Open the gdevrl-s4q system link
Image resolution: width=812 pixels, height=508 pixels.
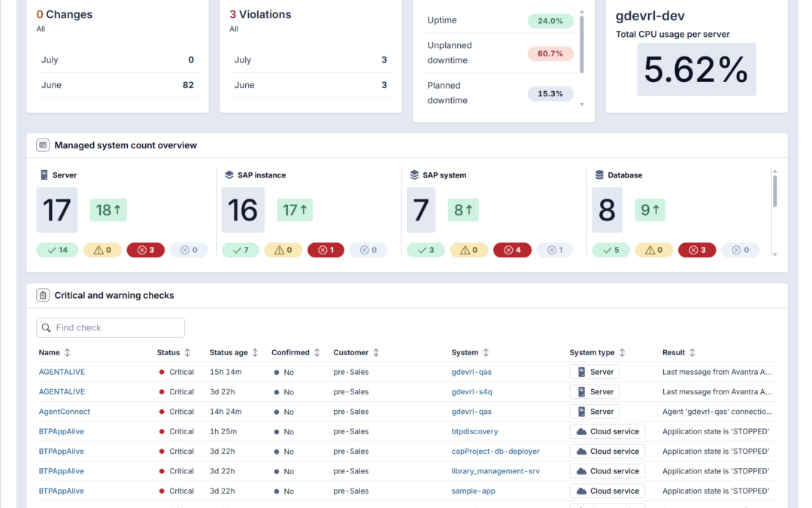tap(471, 391)
